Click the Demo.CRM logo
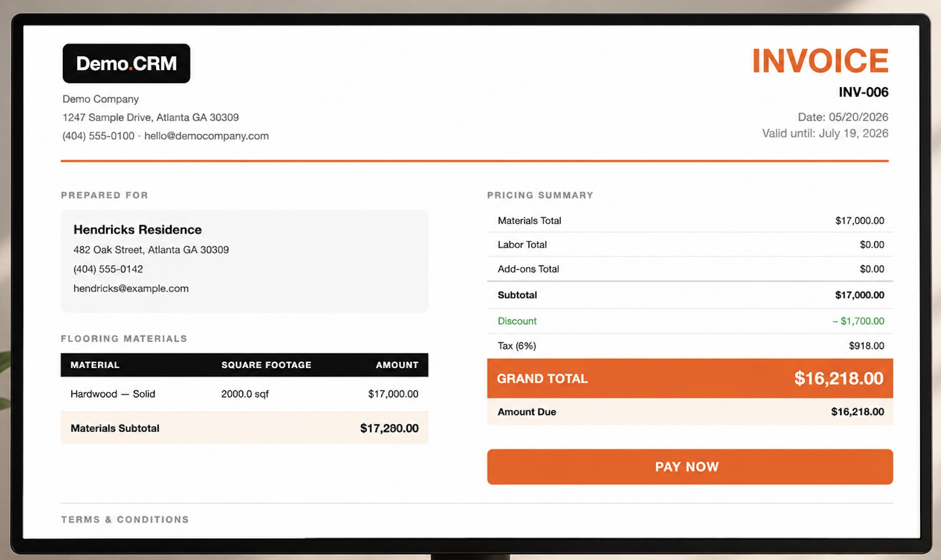 [126, 63]
